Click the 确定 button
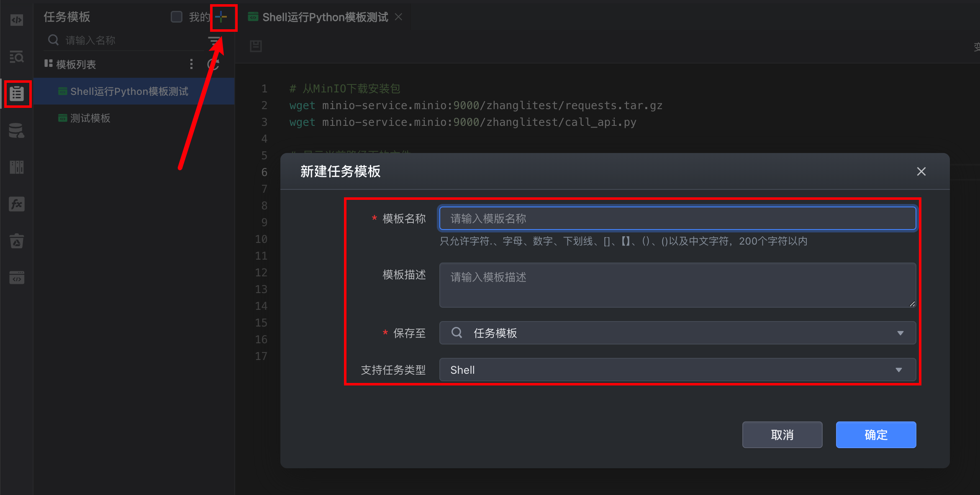The width and height of the screenshot is (980, 495). click(875, 435)
